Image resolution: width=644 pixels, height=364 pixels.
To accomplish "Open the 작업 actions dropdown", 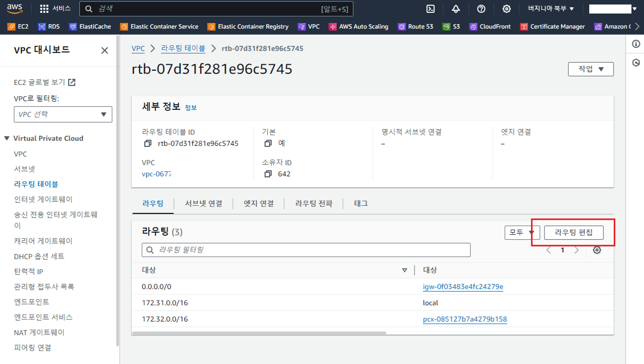I will (x=591, y=69).
